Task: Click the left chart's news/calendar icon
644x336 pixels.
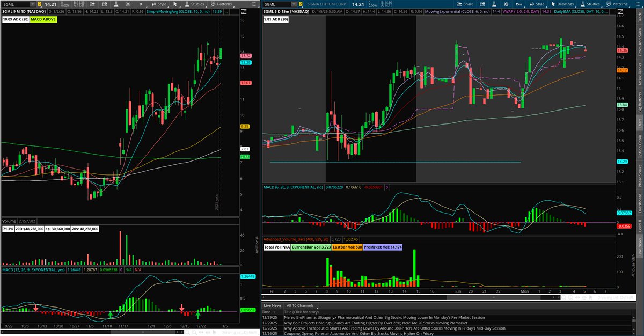Action: click(x=104, y=4)
